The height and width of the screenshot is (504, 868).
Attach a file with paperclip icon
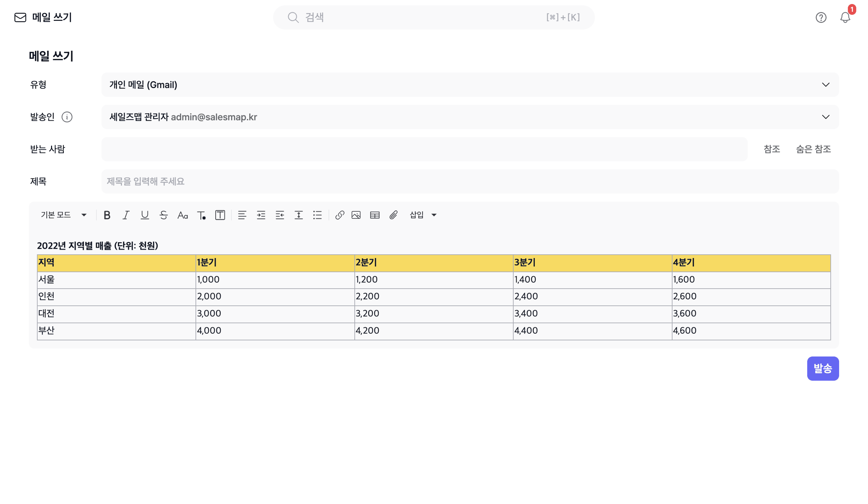click(393, 215)
